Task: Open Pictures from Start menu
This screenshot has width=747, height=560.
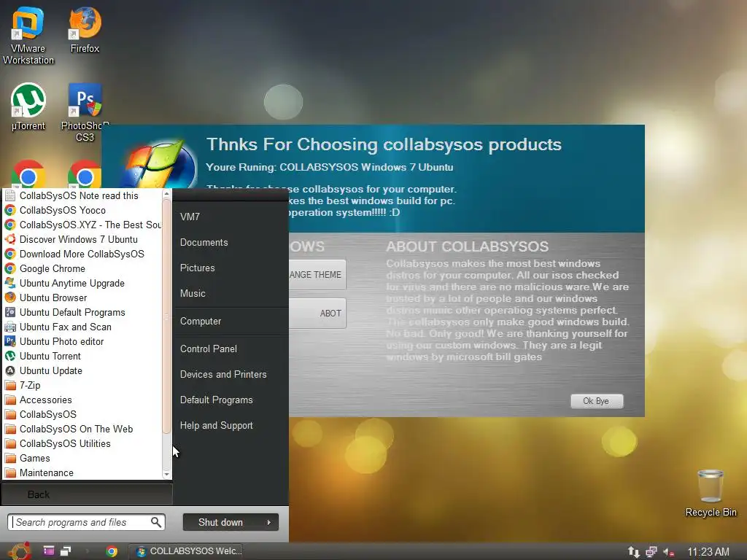Action: (231, 268)
